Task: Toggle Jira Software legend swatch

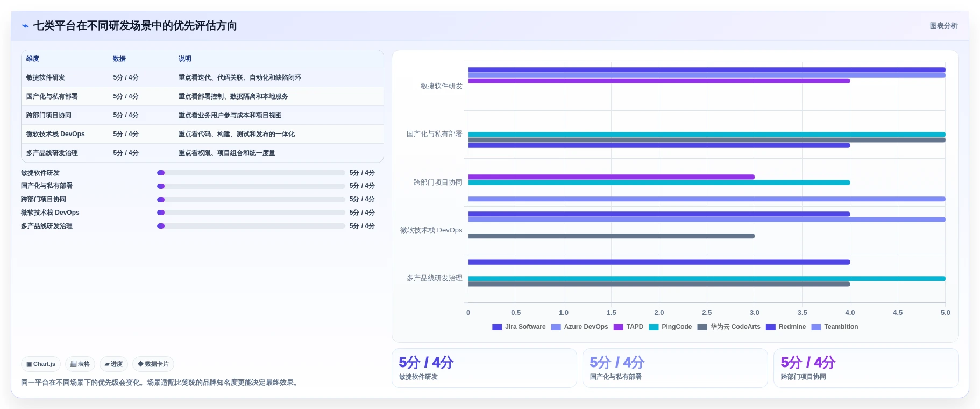Action: tap(497, 327)
